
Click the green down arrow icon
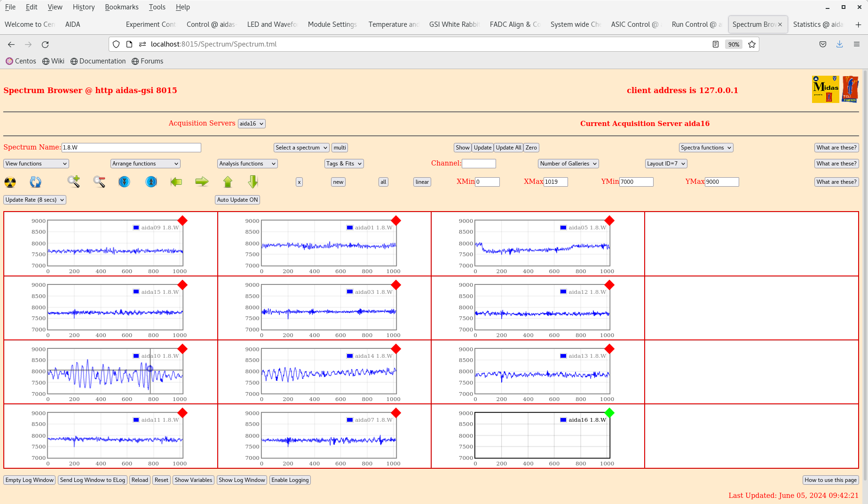(x=253, y=181)
